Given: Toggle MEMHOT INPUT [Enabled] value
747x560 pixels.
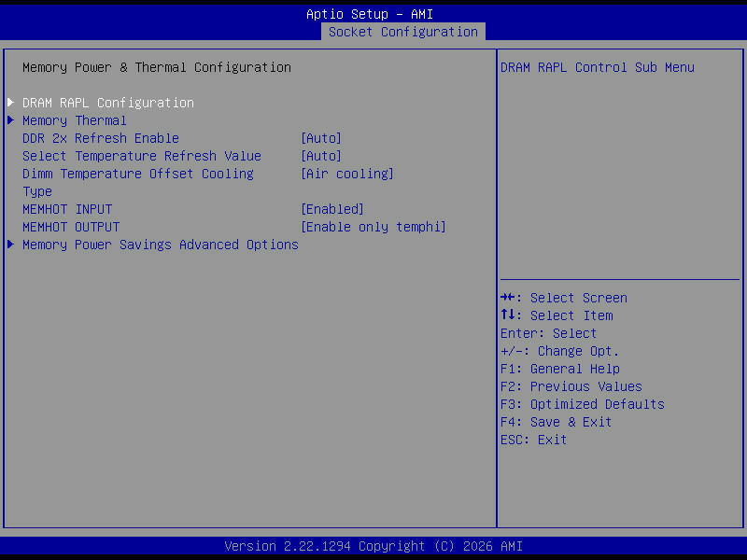Looking at the screenshot, I should pyautogui.click(x=332, y=209).
